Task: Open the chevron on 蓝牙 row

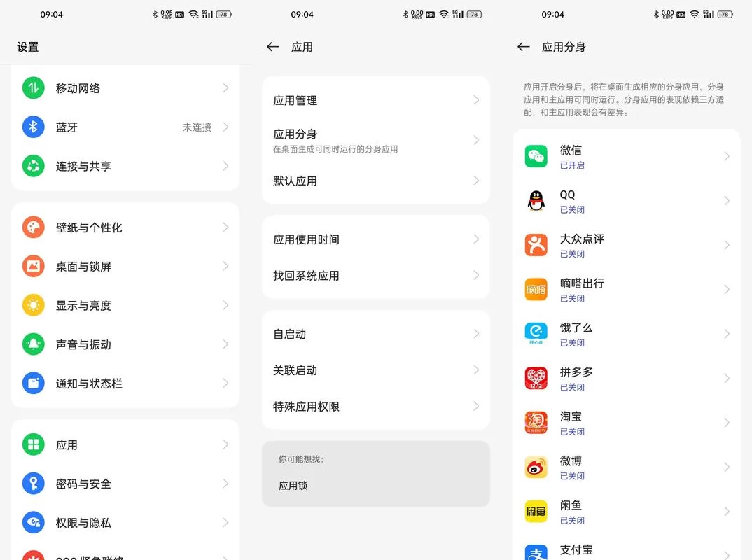Action: [x=225, y=127]
